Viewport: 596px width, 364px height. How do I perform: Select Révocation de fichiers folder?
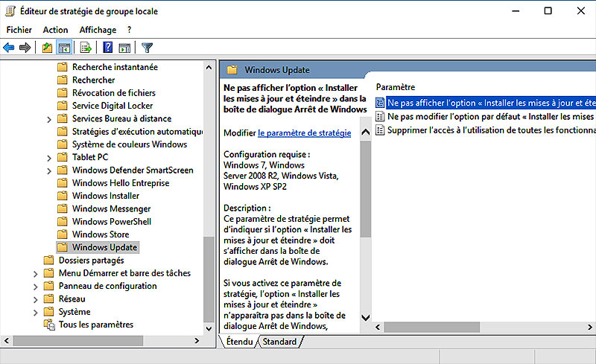(114, 93)
